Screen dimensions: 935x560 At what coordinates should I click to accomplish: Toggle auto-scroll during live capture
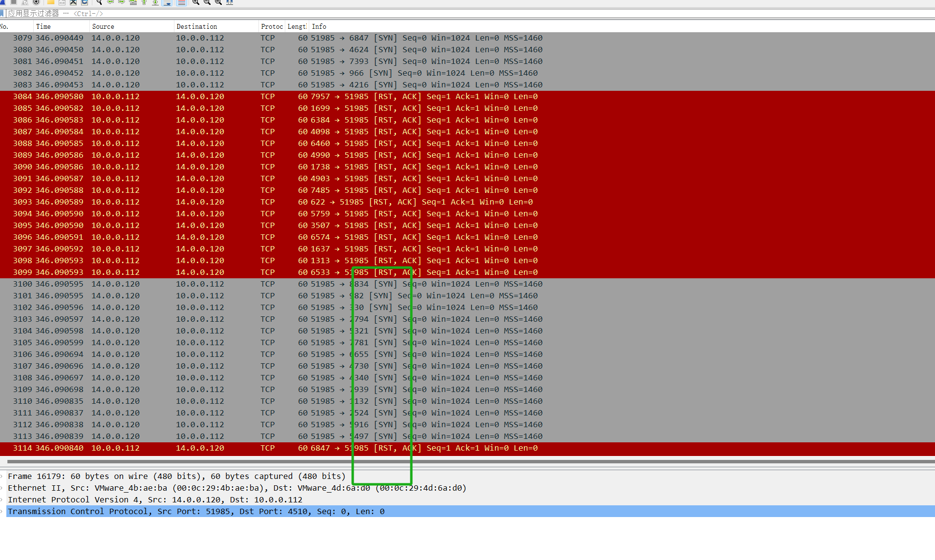tap(167, 2)
